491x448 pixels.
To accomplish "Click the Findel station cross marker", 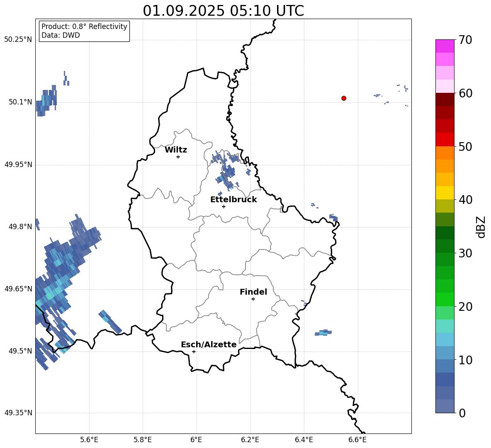I will tap(253, 299).
